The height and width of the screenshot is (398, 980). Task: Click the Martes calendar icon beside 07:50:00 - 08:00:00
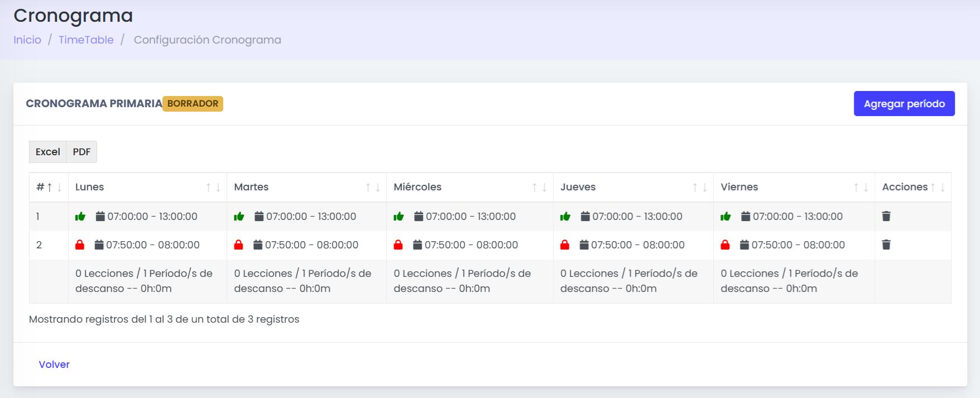click(x=258, y=244)
